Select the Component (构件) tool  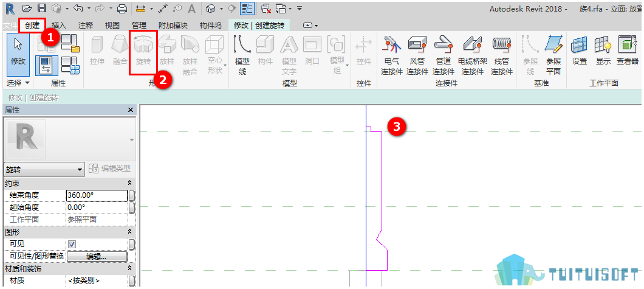point(265,50)
